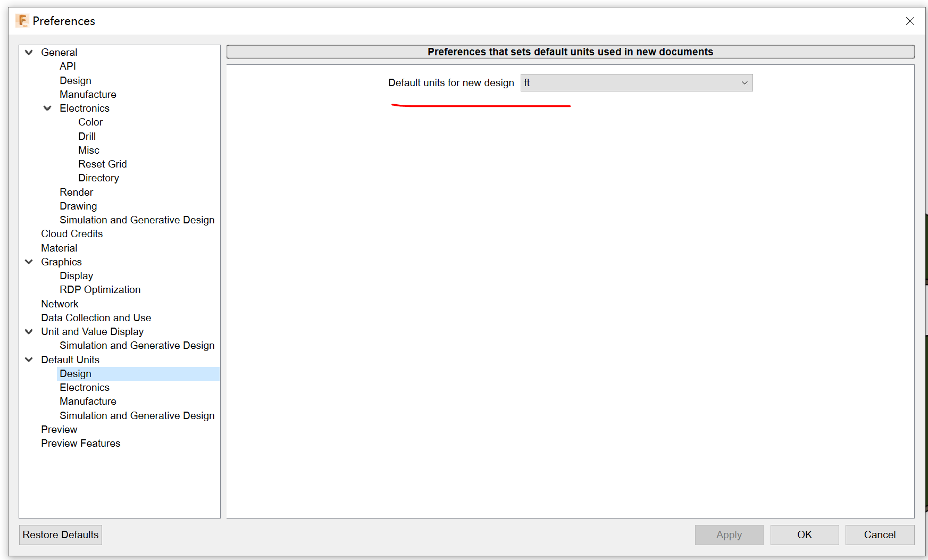The height and width of the screenshot is (560, 928).
Task: Collapse the Default Units node
Action: (29, 360)
